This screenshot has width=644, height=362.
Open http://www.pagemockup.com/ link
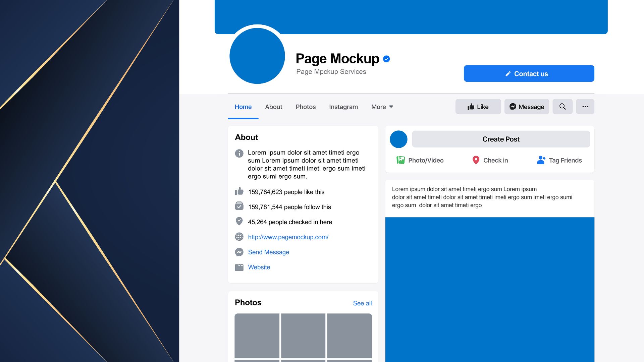[x=288, y=236]
